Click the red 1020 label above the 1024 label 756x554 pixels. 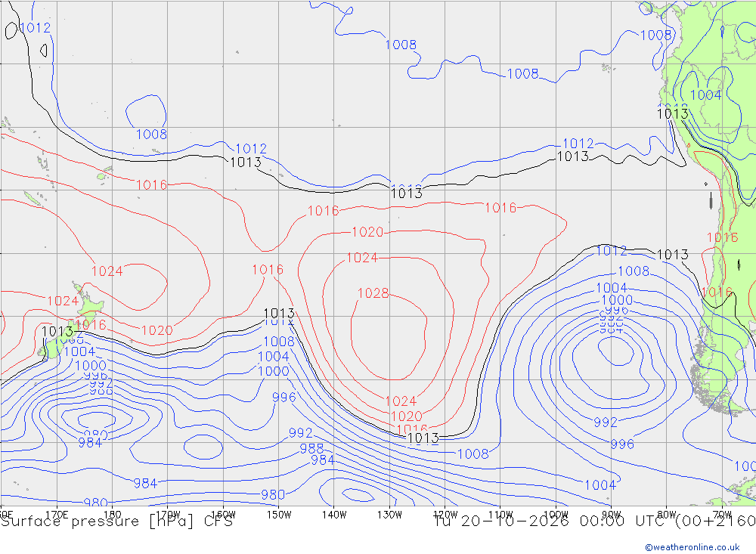pos(367,232)
